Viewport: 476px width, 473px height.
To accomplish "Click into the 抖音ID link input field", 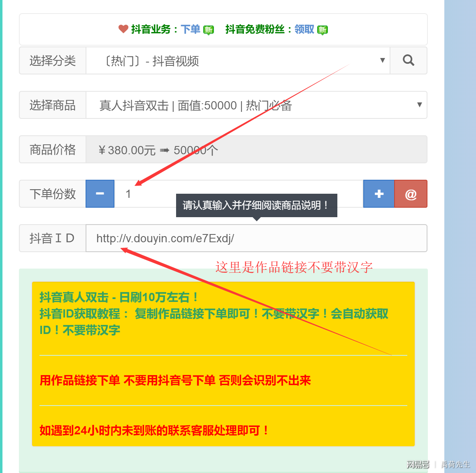I will [x=256, y=239].
